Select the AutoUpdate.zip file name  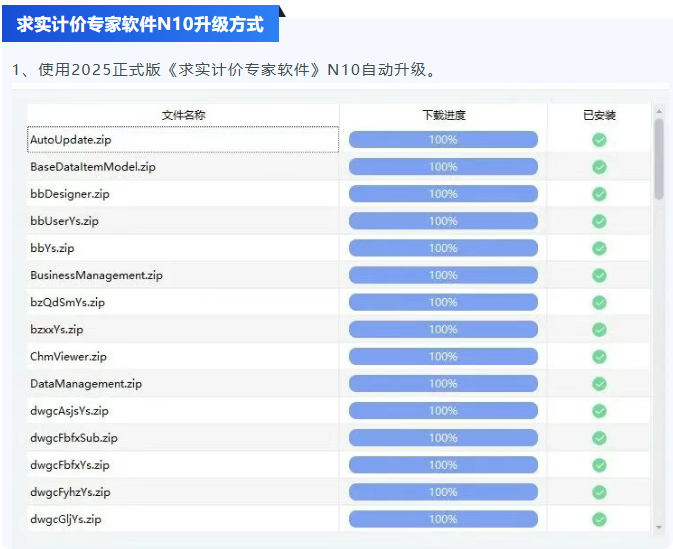click(x=71, y=140)
